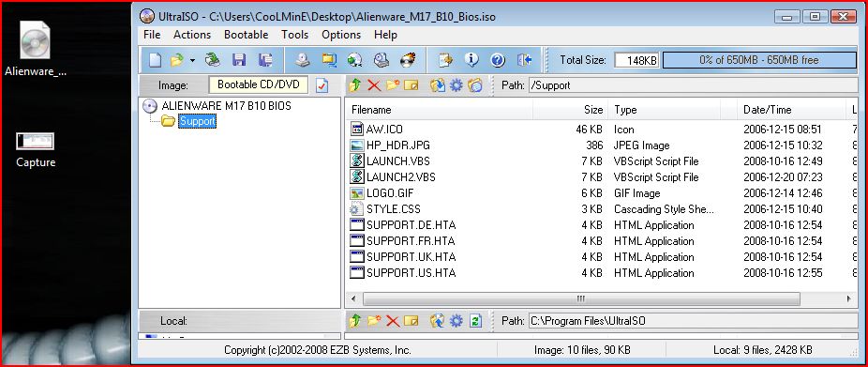868x367 pixels.
Task: Click the blue question mark Help icon
Action: pos(498,60)
